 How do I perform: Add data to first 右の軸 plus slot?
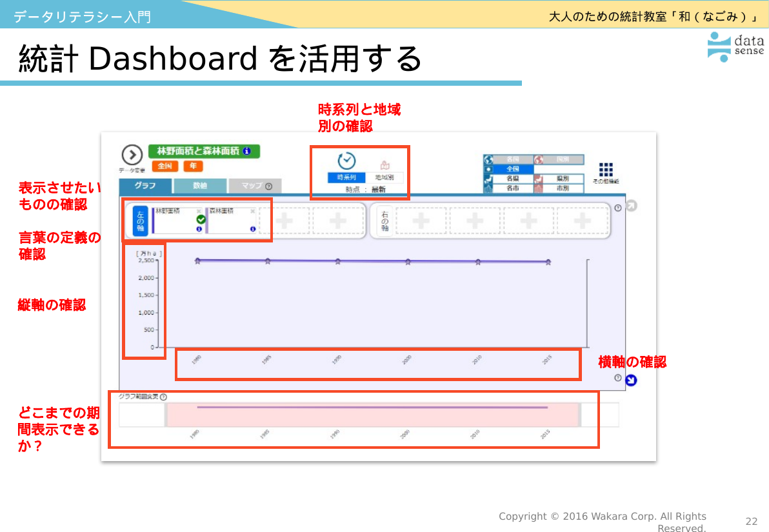[421, 221]
